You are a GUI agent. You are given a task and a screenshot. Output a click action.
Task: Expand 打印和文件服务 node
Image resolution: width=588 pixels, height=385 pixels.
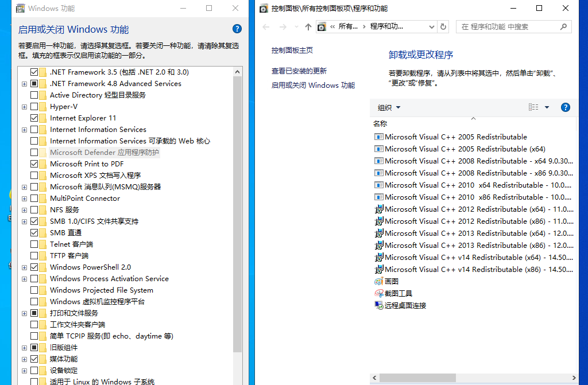pos(24,313)
